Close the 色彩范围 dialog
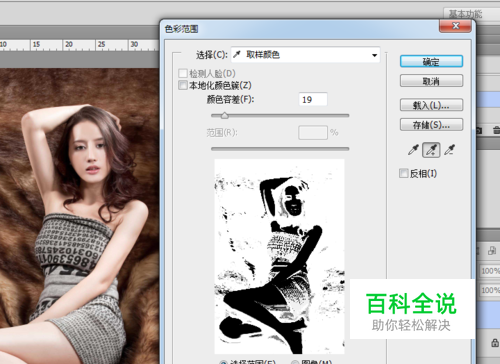This screenshot has height=364, width=500. click(456, 26)
